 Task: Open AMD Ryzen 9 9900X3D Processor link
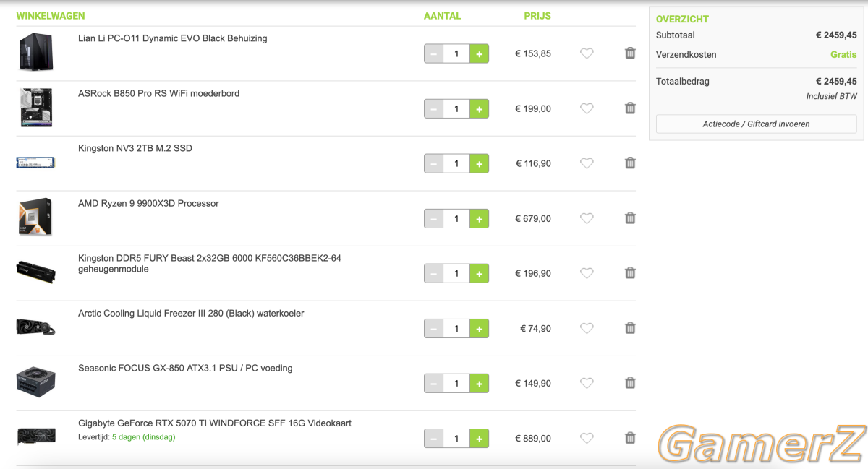(148, 203)
